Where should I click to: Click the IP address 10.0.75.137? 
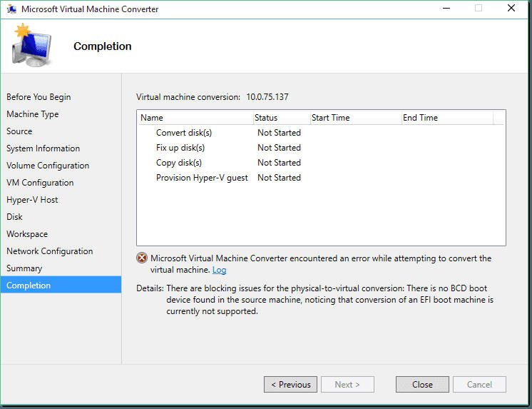[x=267, y=97]
